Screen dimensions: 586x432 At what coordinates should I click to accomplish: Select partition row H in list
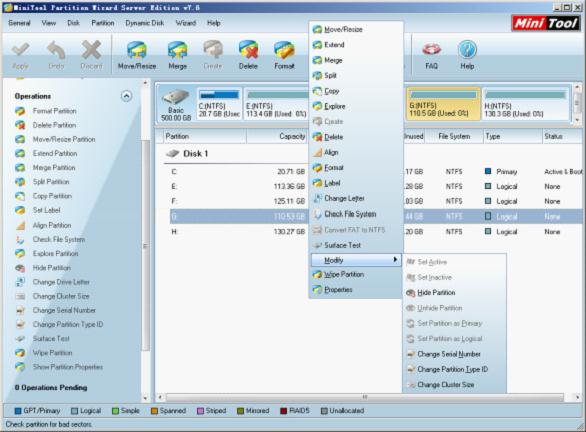pyautogui.click(x=376, y=232)
